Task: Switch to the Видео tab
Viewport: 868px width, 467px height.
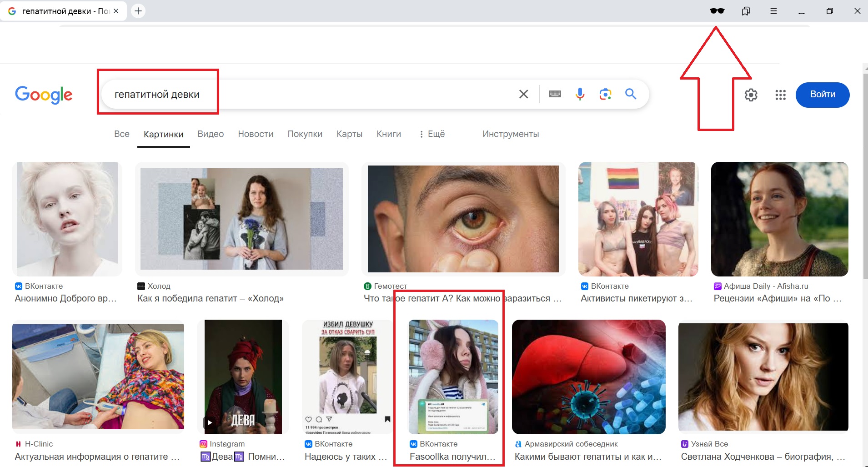Action: pyautogui.click(x=211, y=134)
